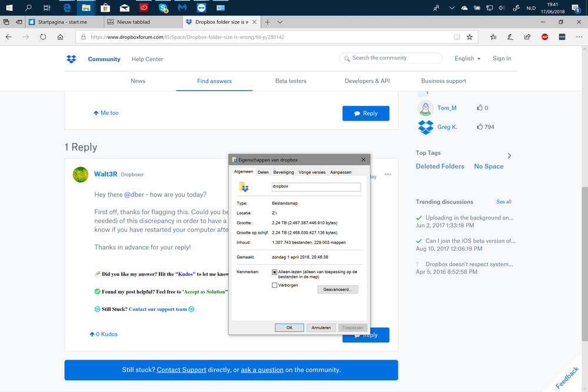Image resolution: width=588 pixels, height=392 pixels.
Task: Toggle Alleen-lezen checkbox
Action: point(274,272)
